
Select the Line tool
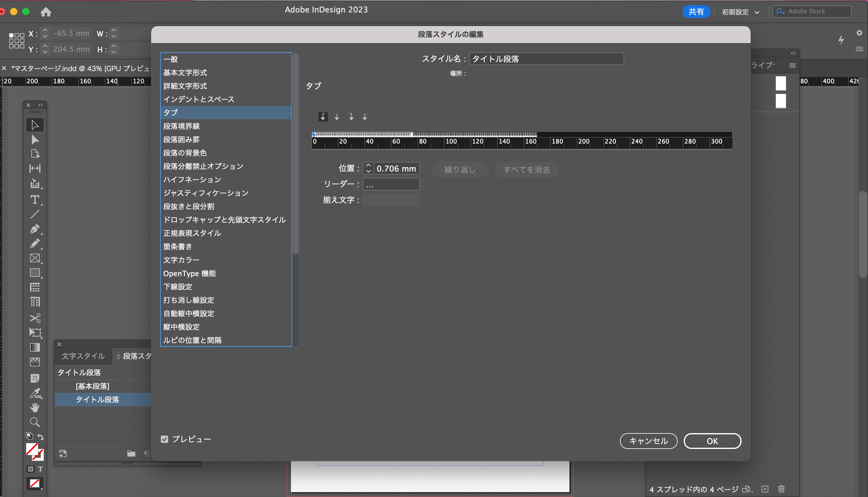(35, 214)
